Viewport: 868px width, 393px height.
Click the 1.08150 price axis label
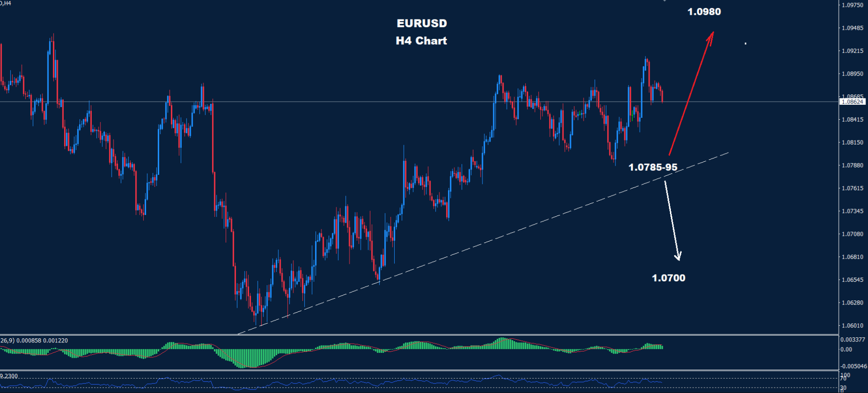tap(852, 142)
